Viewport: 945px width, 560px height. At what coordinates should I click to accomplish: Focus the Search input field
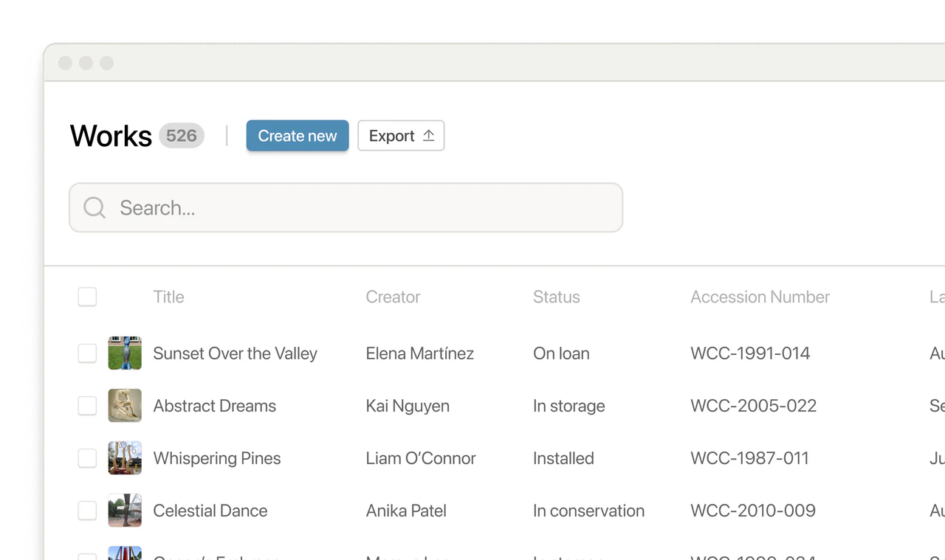[x=346, y=207]
